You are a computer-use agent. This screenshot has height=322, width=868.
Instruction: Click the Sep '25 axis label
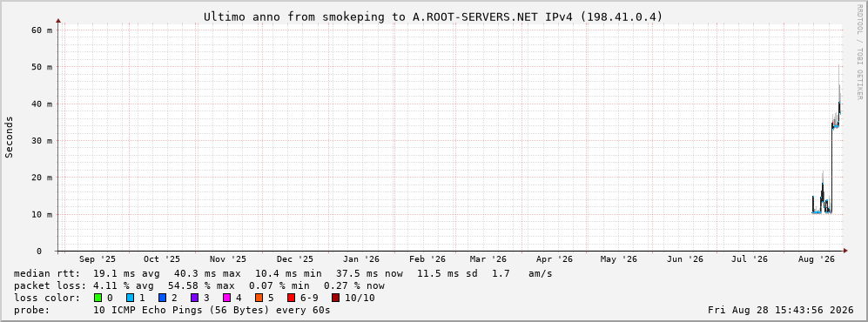(x=98, y=259)
